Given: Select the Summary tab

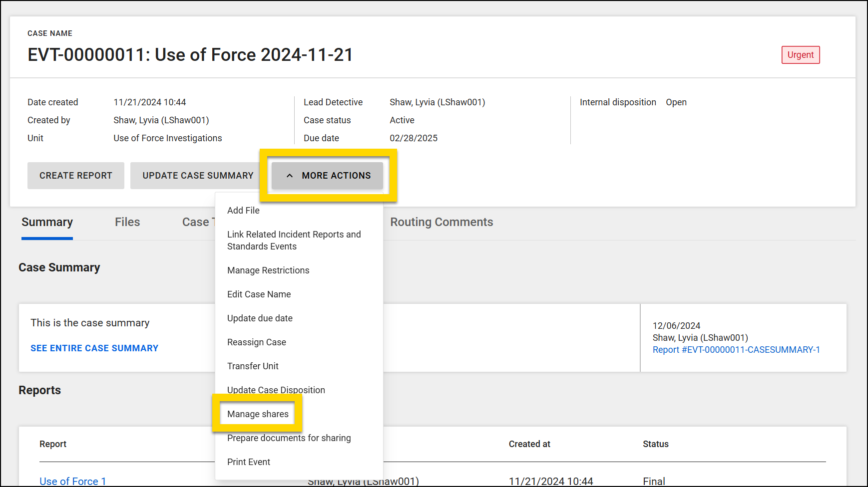Looking at the screenshot, I should (47, 222).
